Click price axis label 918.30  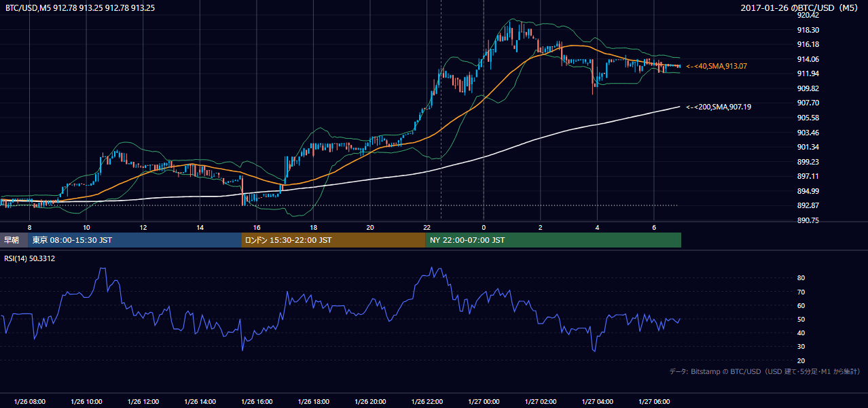(808, 30)
